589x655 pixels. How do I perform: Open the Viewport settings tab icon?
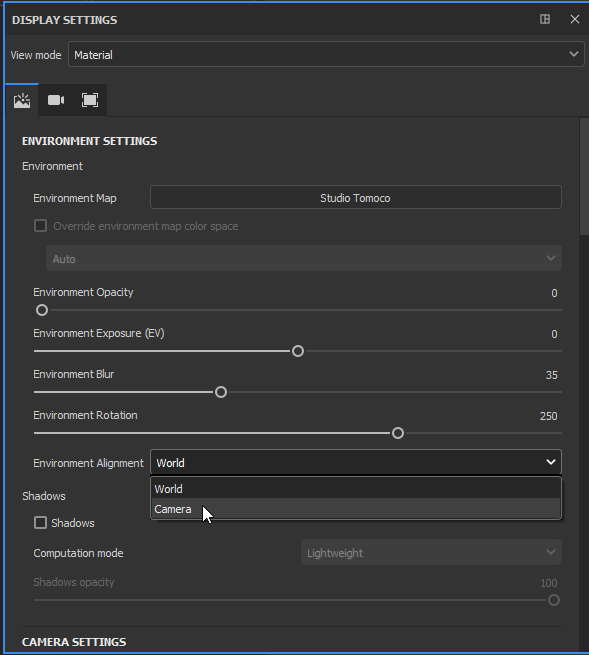(x=90, y=101)
